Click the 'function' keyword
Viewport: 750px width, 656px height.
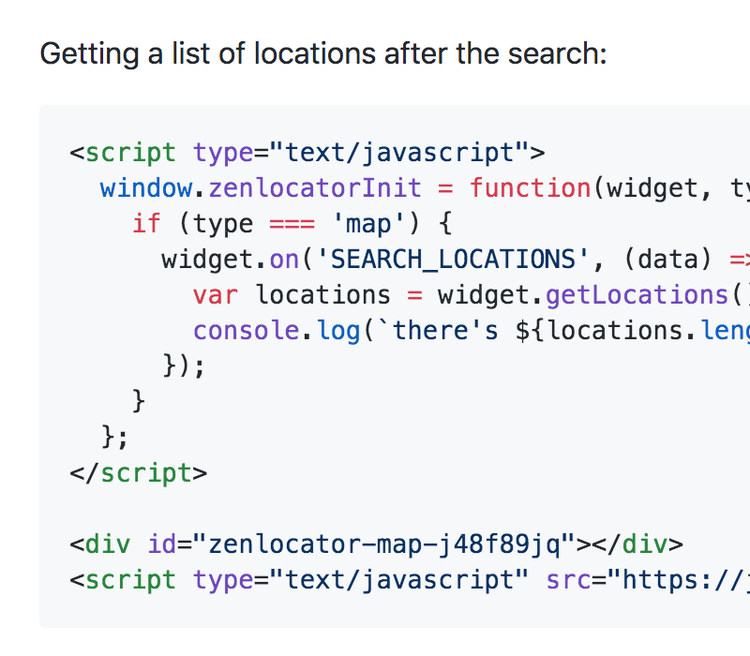point(530,188)
